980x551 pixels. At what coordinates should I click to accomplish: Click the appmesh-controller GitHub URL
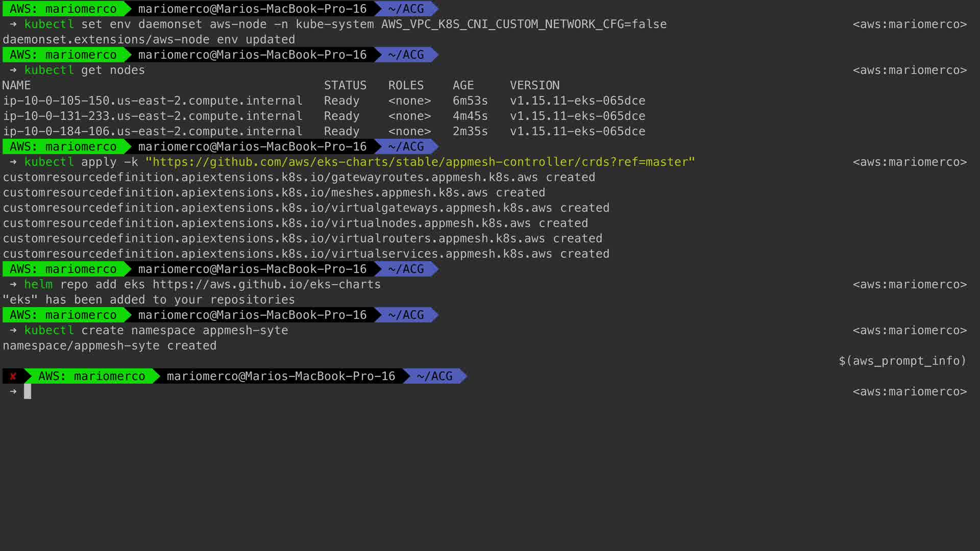[420, 162]
